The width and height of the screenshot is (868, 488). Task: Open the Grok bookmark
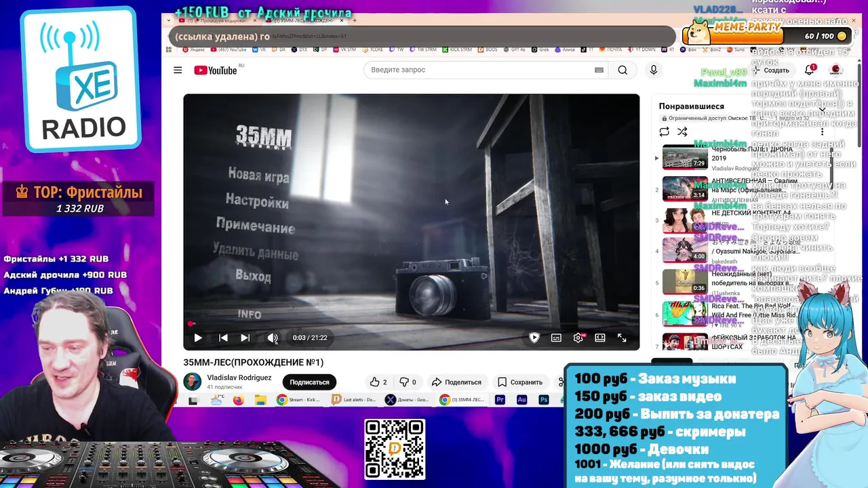pos(540,49)
